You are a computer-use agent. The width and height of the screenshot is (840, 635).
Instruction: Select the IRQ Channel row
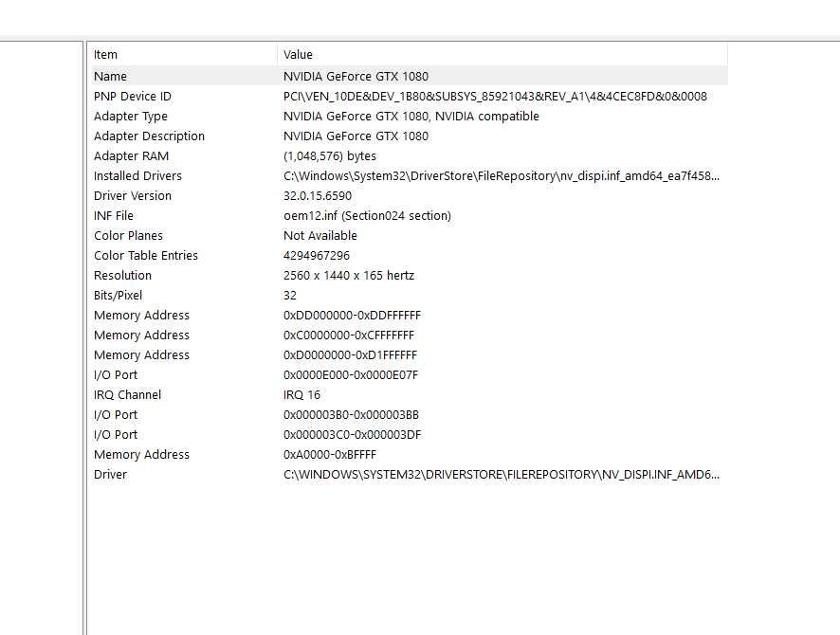(x=410, y=394)
